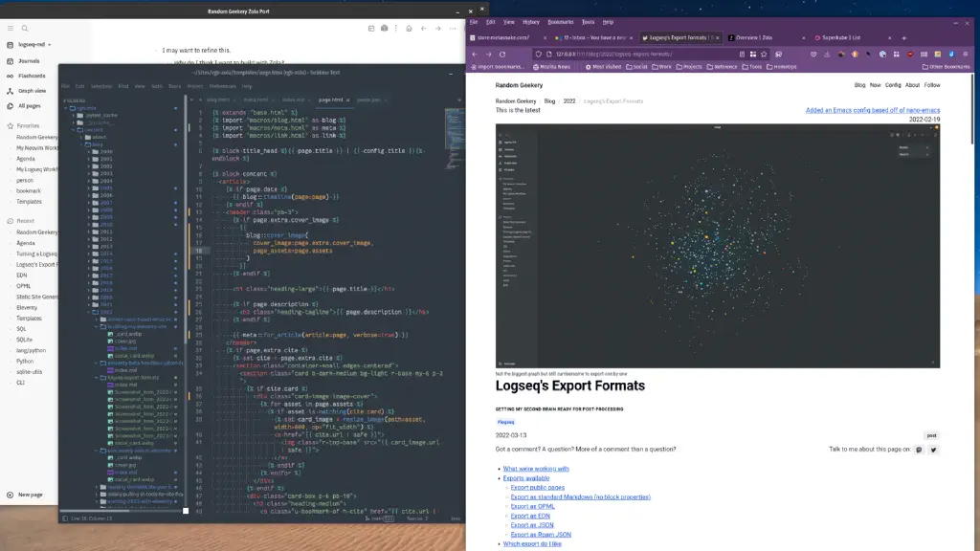Expand the 2004 folder in Sublime sidebar
Screen dimensions: 980x551
coord(89,181)
